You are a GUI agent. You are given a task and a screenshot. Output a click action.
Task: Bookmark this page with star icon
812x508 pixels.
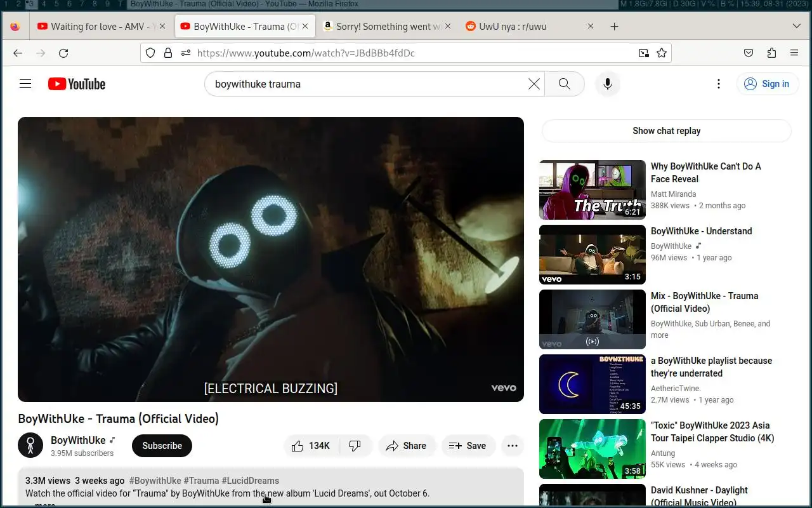point(662,53)
